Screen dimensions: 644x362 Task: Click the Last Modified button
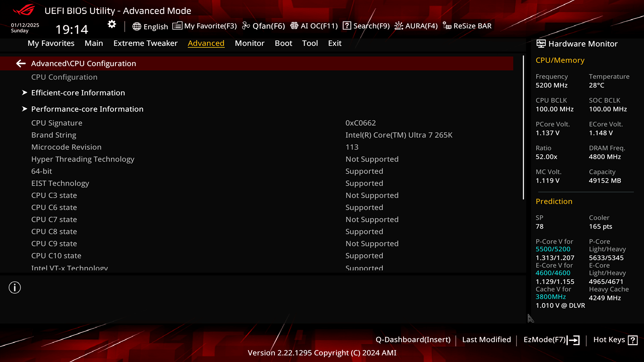click(x=486, y=340)
